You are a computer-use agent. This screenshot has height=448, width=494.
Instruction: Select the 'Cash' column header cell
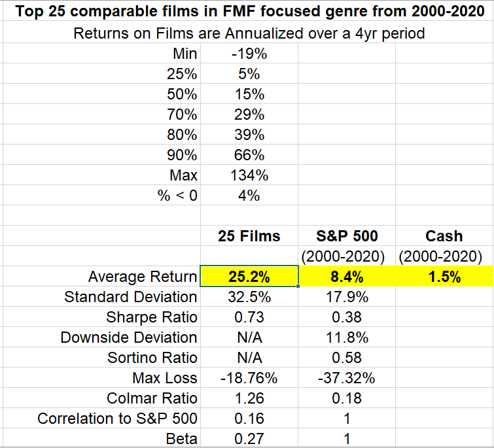point(444,236)
